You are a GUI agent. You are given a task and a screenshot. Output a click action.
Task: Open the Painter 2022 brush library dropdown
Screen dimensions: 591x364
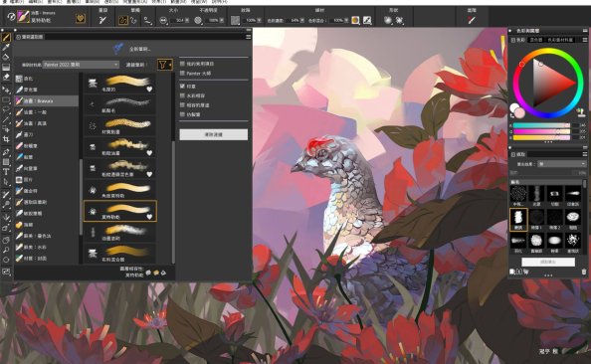[x=81, y=65]
